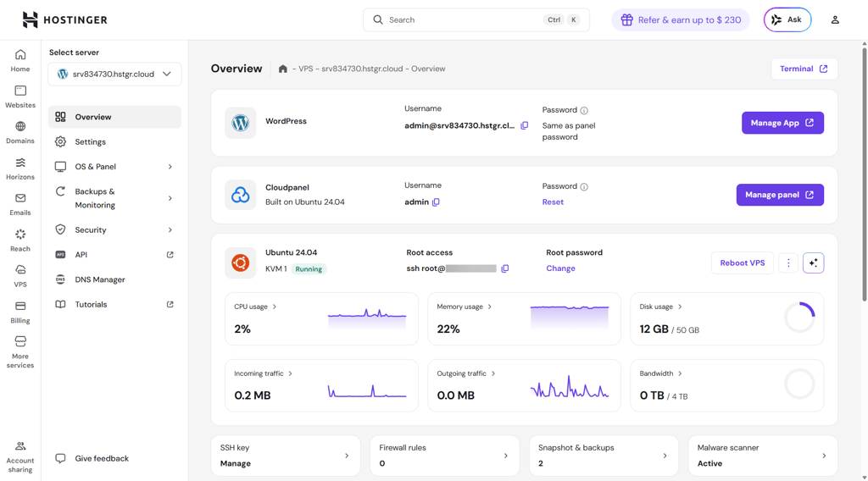Click the Disk usage circular progress ring
The image size is (868, 481).
coord(799,318)
